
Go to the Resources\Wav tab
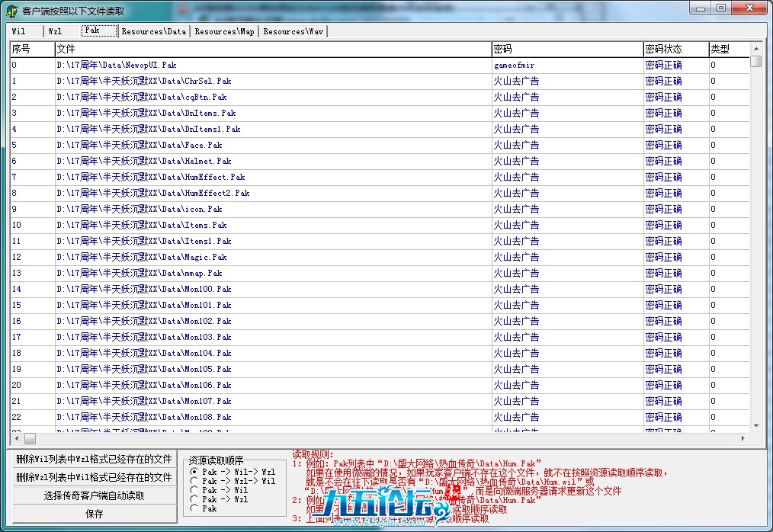293,31
